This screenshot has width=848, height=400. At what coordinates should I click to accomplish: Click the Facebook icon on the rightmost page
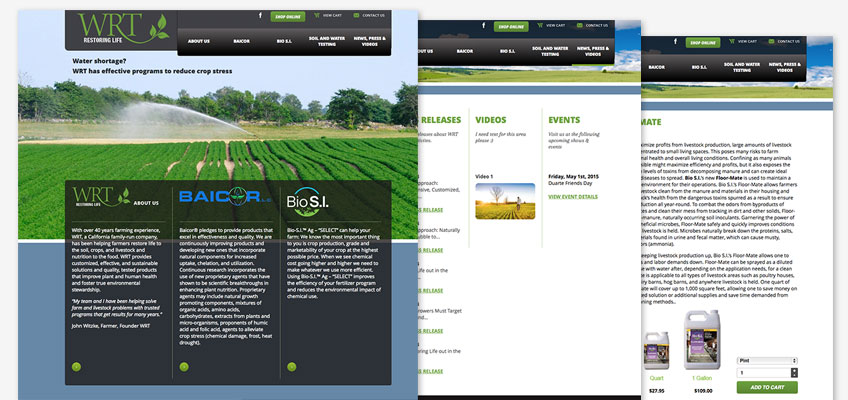[675, 41]
